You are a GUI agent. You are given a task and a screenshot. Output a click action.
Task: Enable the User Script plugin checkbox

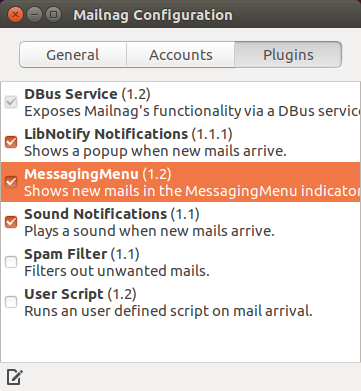pos(11,302)
